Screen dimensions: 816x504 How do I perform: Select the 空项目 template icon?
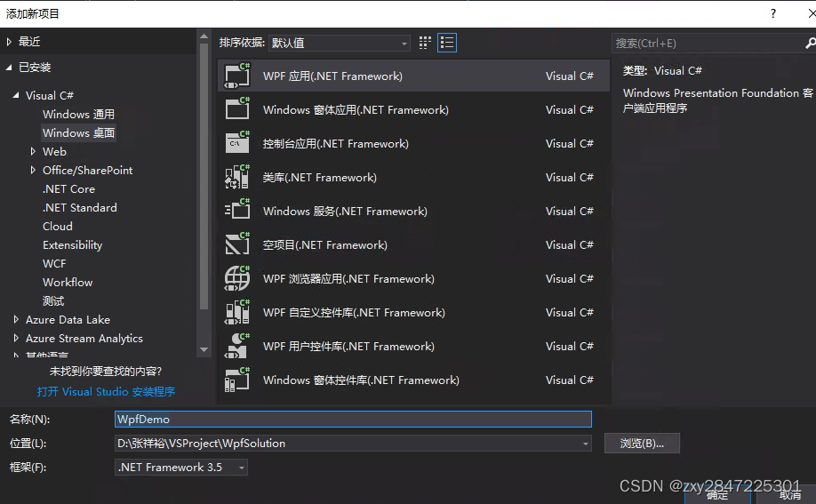click(x=237, y=245)
